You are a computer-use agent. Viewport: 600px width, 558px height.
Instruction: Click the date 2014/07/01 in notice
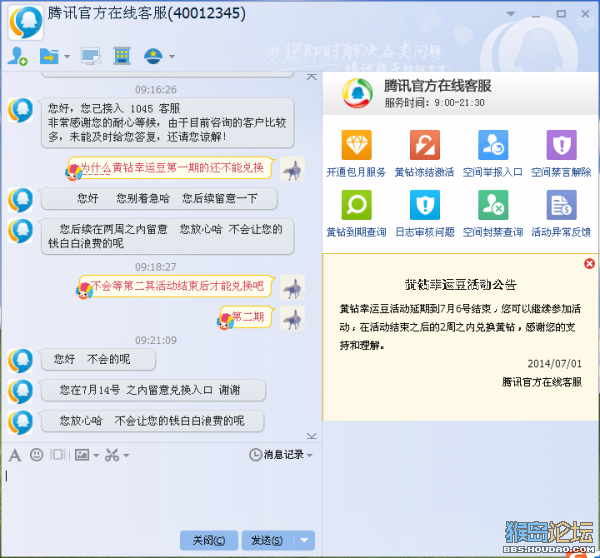554,364
